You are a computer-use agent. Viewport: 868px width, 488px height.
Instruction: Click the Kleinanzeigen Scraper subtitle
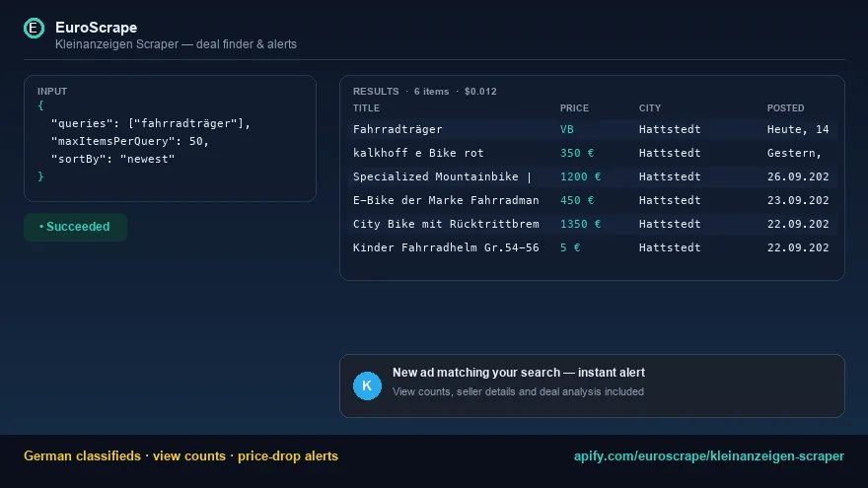176,44
